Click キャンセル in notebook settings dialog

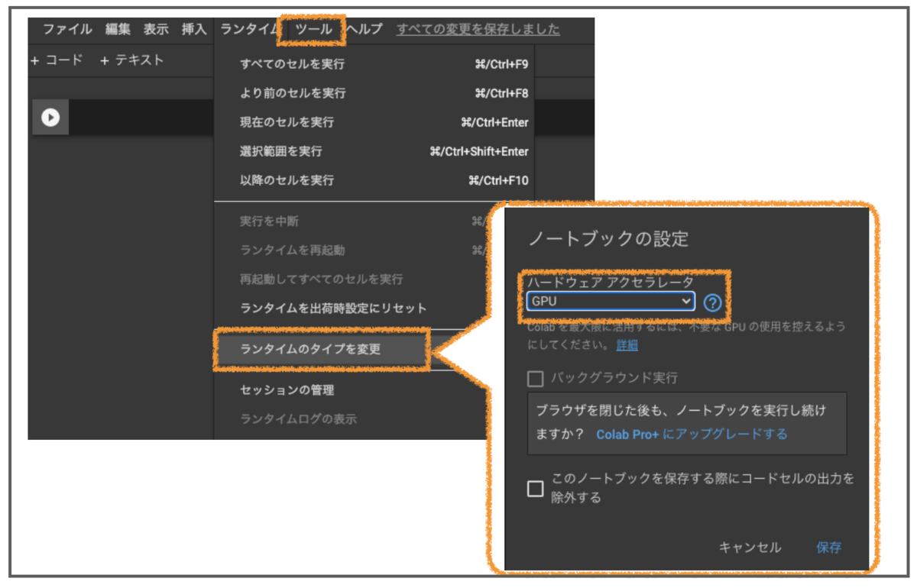(x=750, y=548)
